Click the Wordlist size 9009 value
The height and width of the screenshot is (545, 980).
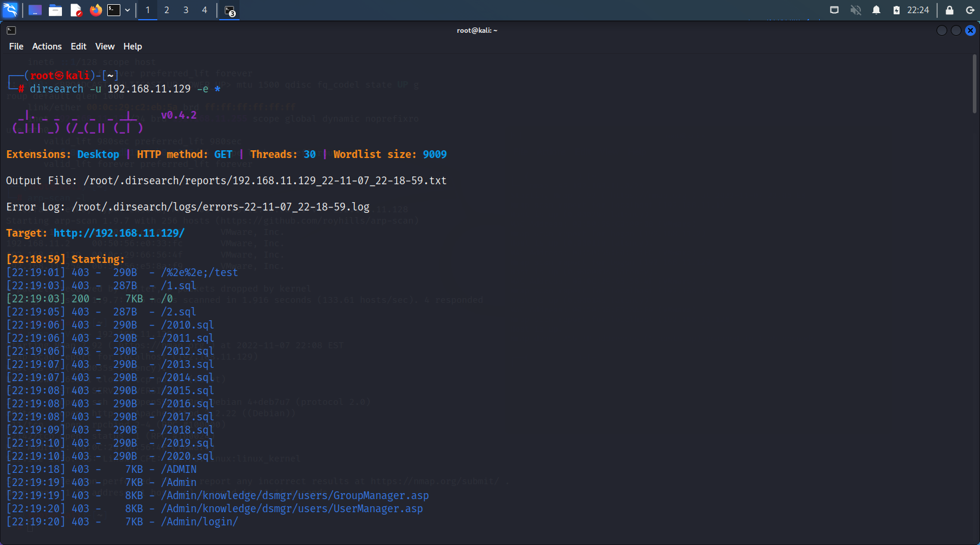point(435,154)
